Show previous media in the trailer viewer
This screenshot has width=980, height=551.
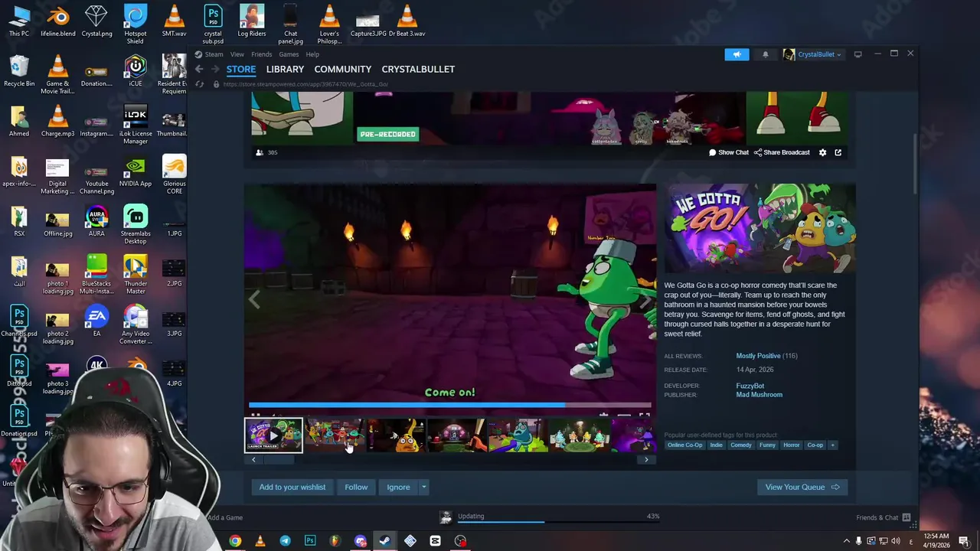pos(254,300)
